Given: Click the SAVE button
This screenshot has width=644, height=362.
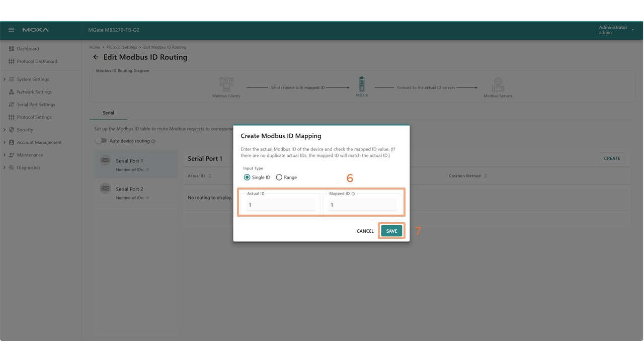Looking at the screenshot, I should (391, 231).
